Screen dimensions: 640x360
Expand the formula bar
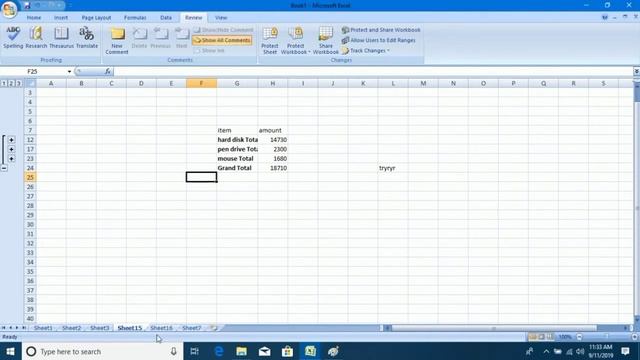click(x=636, y=71)
